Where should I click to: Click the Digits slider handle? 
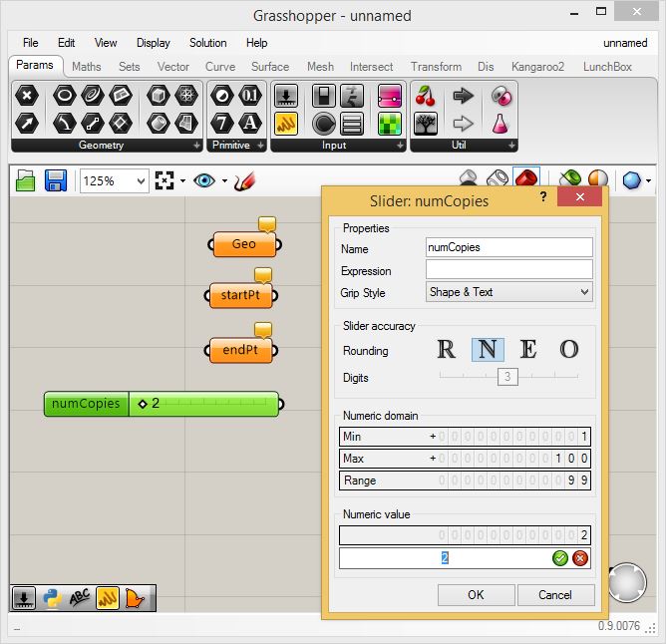coord(507,377)
